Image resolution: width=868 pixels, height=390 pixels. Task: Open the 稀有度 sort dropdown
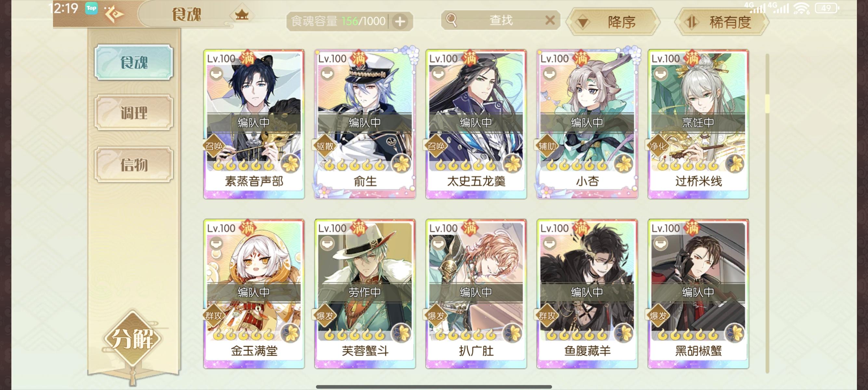tap(722, 22)
